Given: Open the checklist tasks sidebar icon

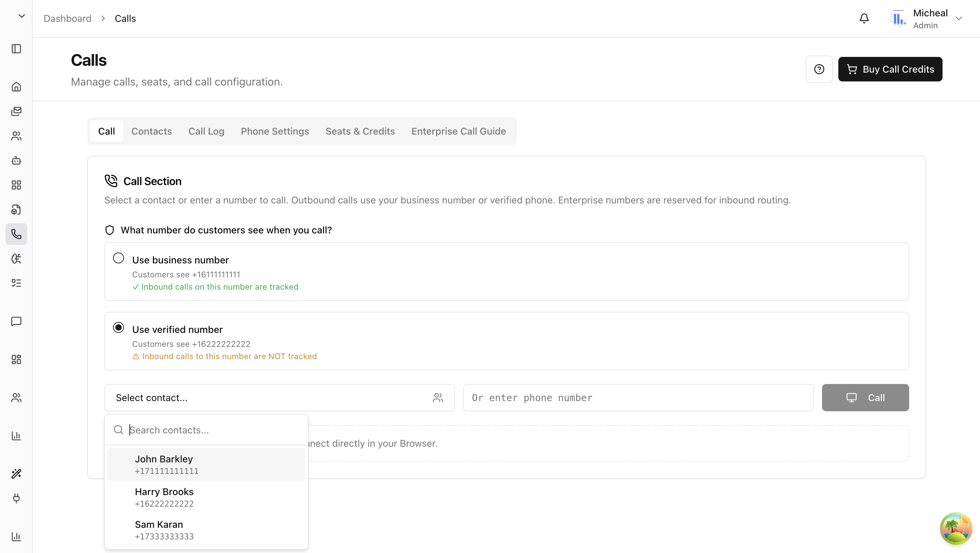Looking at the screenshot, I should click(x=16, y=283).
